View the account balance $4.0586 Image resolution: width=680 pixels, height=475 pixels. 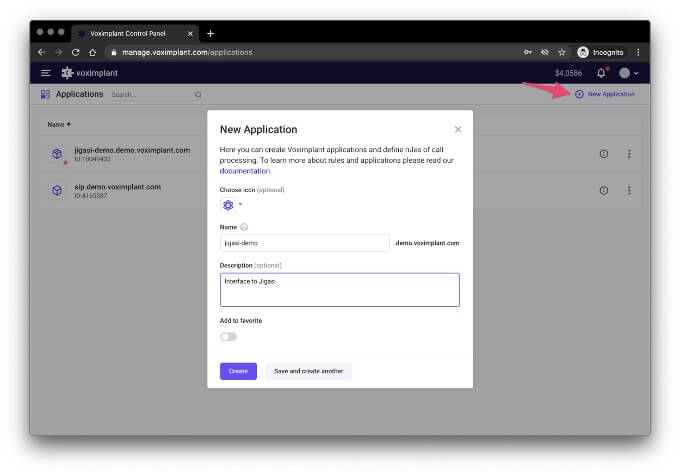568,73
